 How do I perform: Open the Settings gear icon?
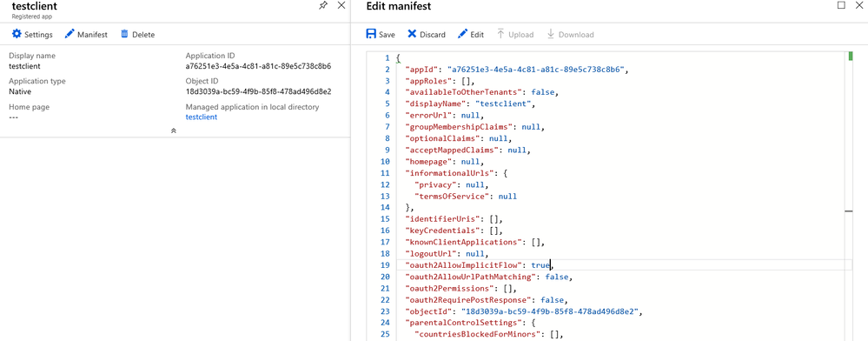(17, 35)
